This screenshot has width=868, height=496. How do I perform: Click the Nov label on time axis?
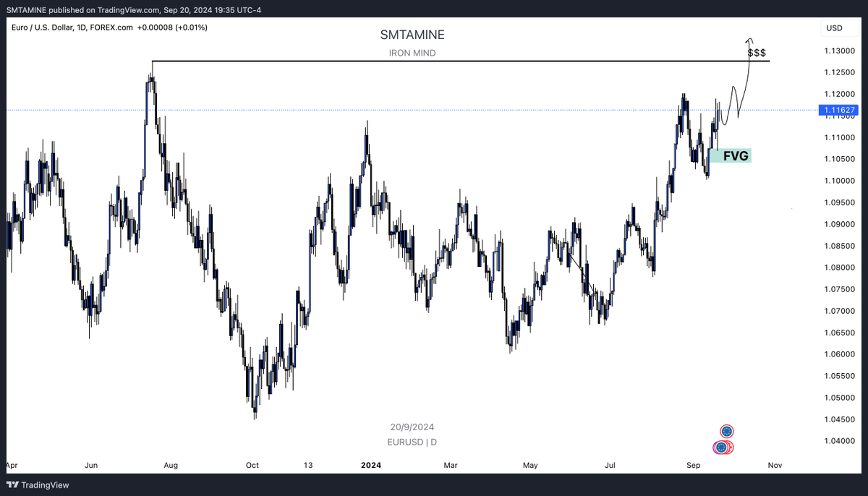tap(775, 466)
